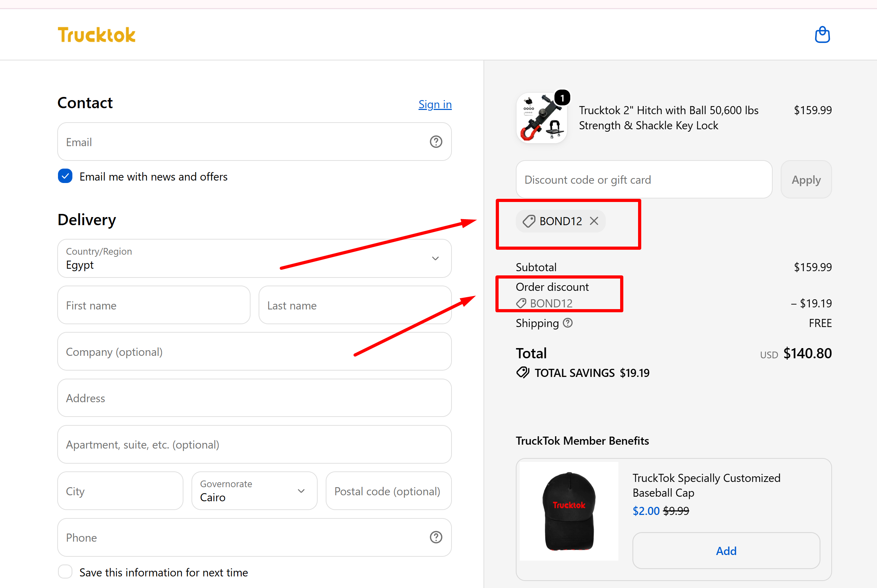Click the Apply discount button
This screenshot has width=877, height=588.
click(x=806, y=179)
